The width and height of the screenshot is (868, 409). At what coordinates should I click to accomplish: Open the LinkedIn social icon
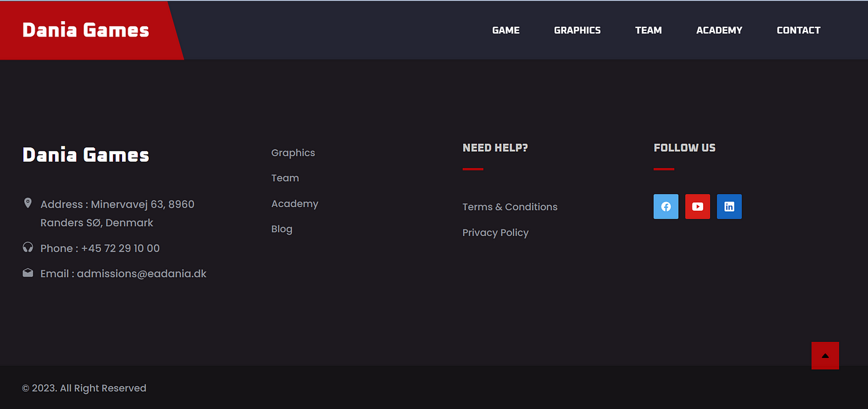pos(729,206)
